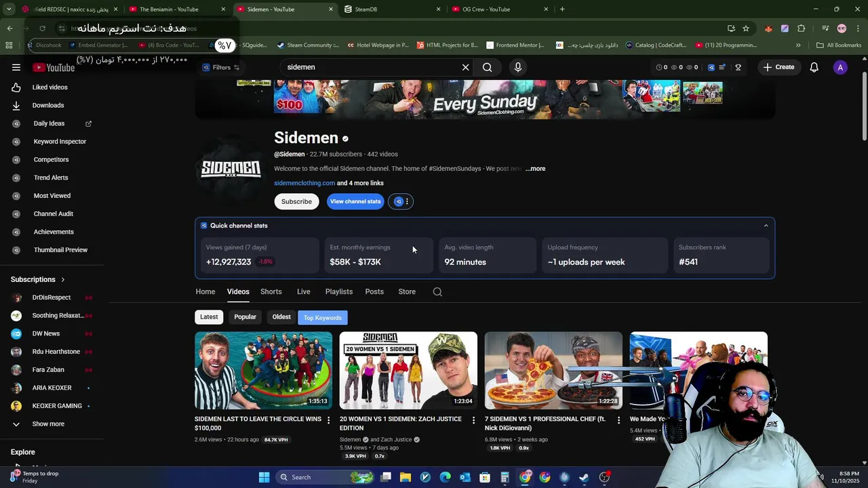Open options menu for '7 SIDEMEN VS 1 PROFESSIONAL CHEF'
This screenshot has width=868, height=488.
tap(618, 420)
